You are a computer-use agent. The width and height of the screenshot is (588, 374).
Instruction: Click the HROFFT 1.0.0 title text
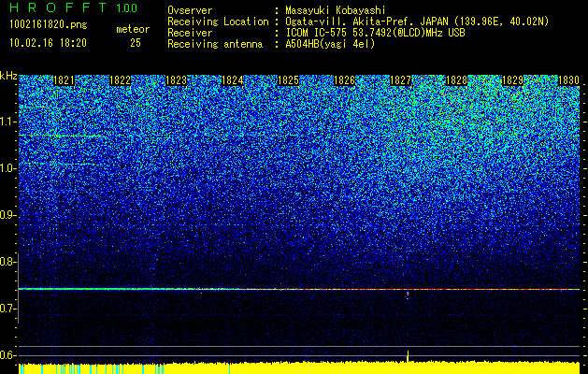click(x=74, y=7)
